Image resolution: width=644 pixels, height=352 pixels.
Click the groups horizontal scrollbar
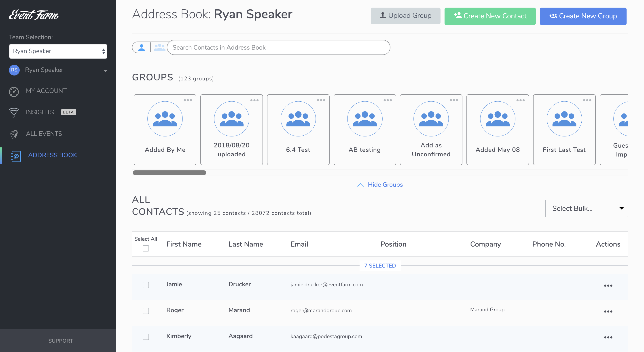click(x=169, y=173)
